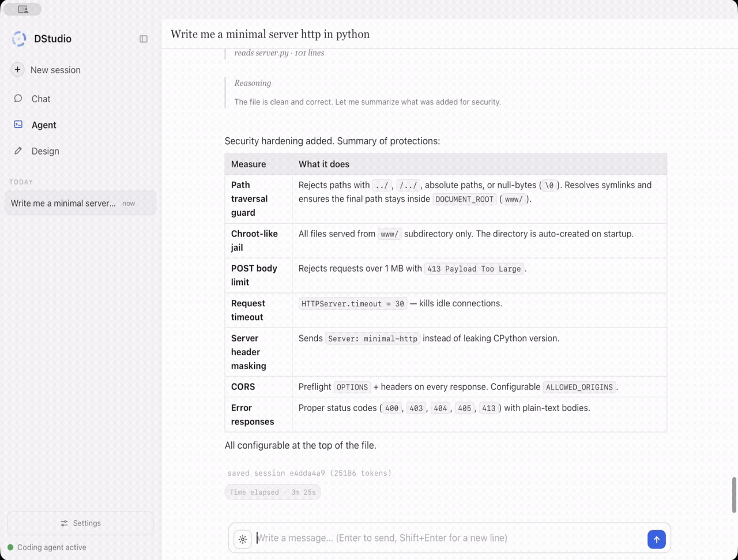Click the 'Coding agent active' status
The width and height of the screenshot is (738, 560).
(47, 547)
